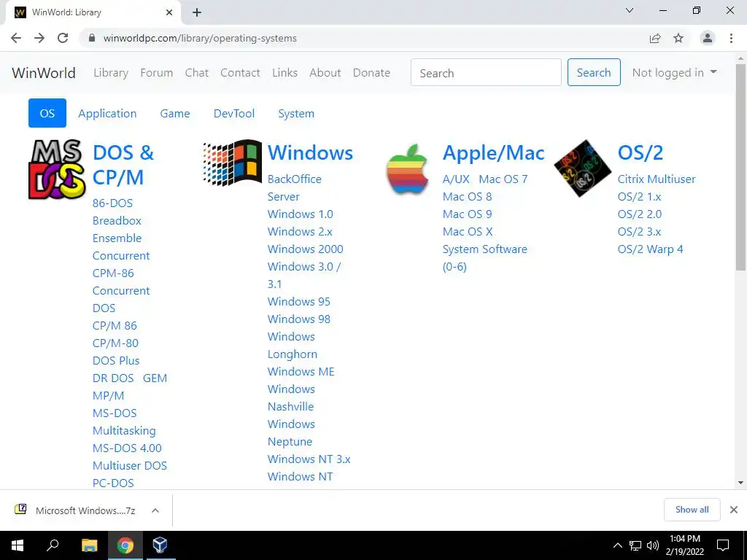
Task: Open the DOS & CP/M heading link
Action: click(x=123, y=165)
